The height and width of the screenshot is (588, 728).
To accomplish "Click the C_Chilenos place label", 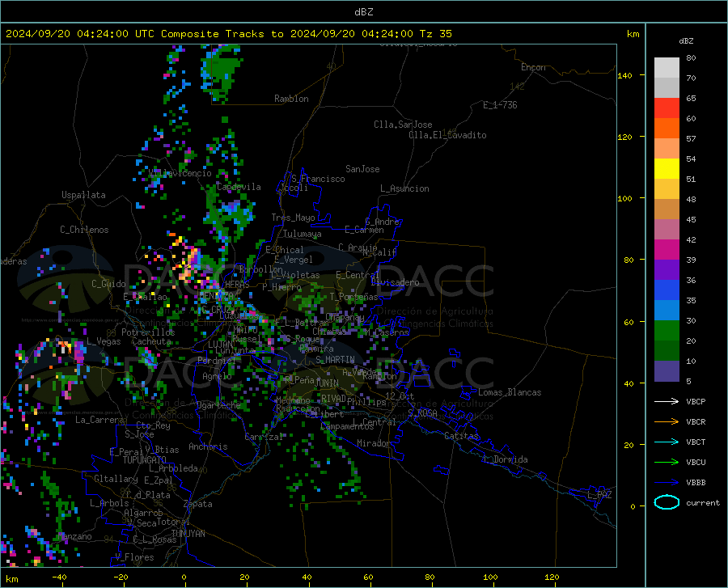I will tap(84, 230).
